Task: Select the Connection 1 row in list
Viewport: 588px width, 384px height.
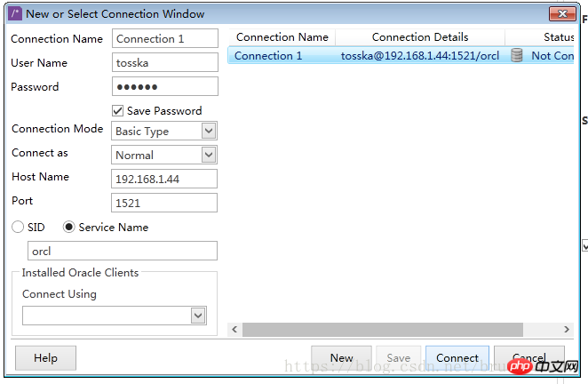Action: pyautogui.click(x=268, y=55)
